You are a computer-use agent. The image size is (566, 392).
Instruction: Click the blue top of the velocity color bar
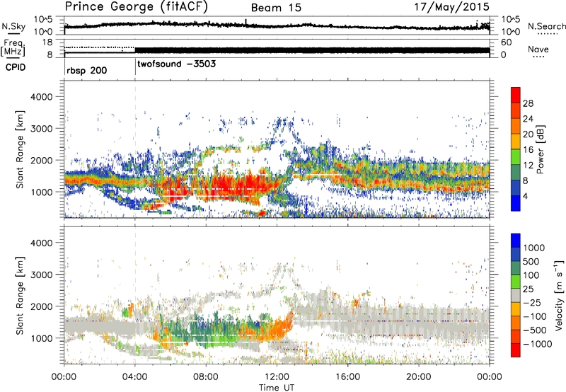tap(516, 241)
